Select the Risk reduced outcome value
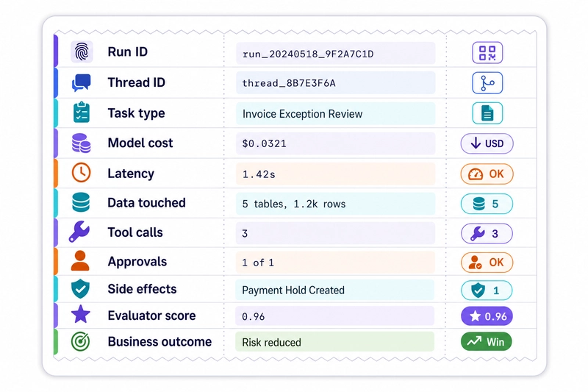Screen dimensions: 588x392 [x=335, y=342]
